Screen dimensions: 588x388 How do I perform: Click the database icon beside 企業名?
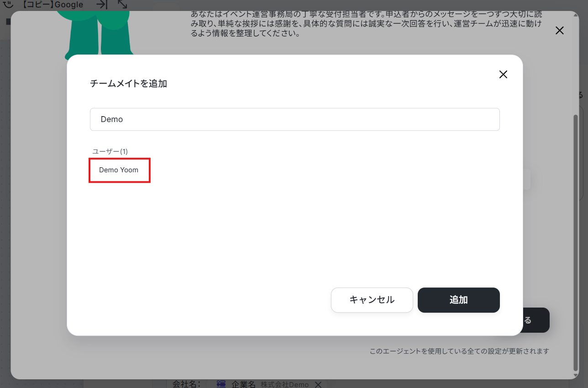coord(221,384)
